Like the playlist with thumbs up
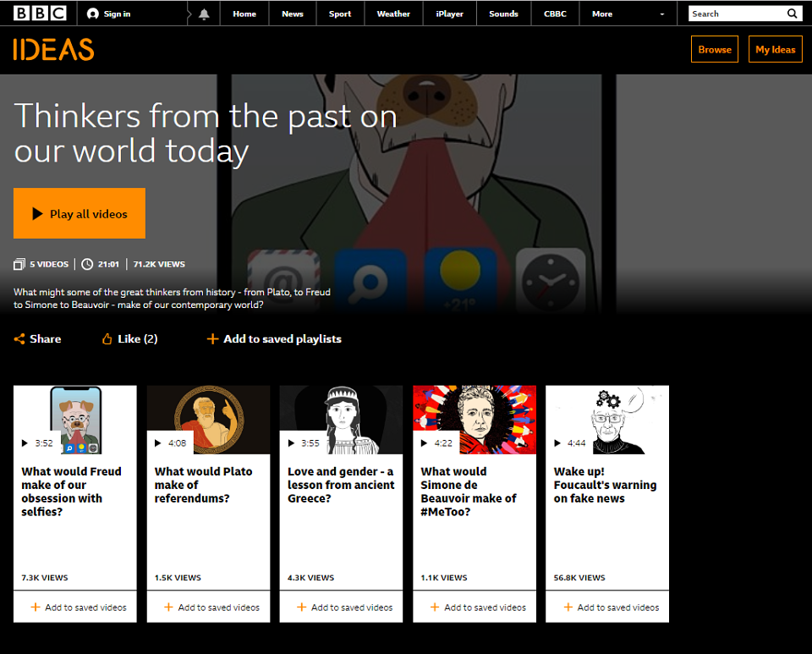 coord(129,338)
